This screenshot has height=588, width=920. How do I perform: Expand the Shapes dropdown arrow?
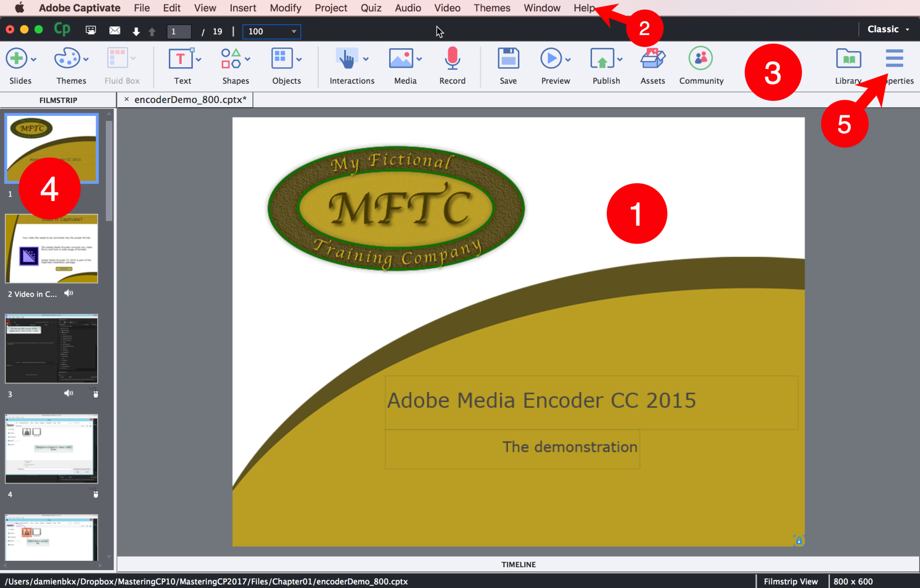pos(247,59)
